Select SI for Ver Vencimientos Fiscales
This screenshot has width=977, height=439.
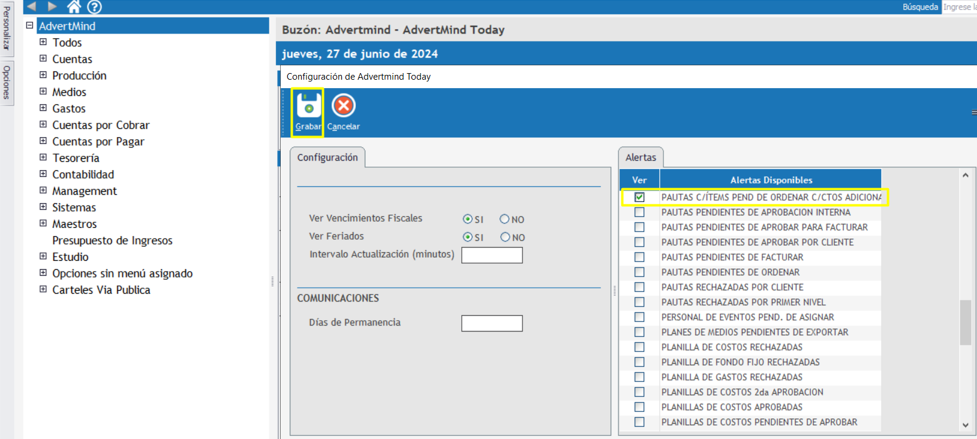click(x=467, y=219)
